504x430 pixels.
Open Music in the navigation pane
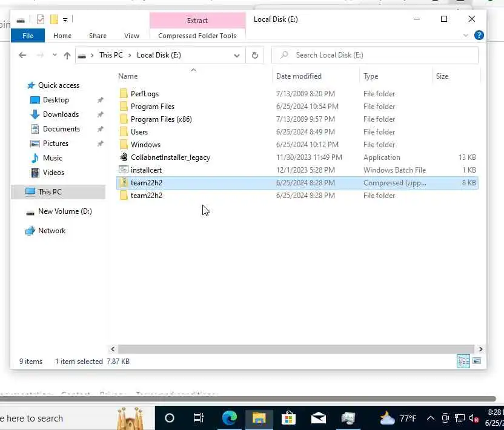coord(52,157)
